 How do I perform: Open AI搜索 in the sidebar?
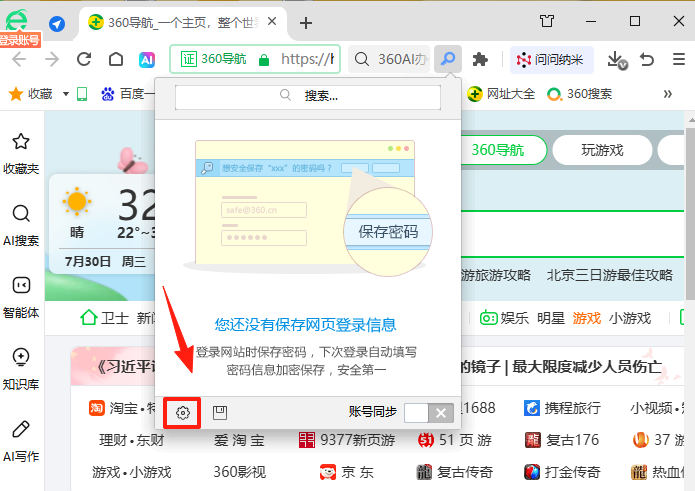(21, 225)
